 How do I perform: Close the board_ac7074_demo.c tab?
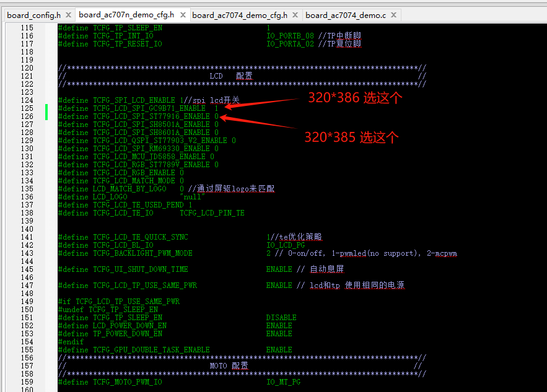394,15
